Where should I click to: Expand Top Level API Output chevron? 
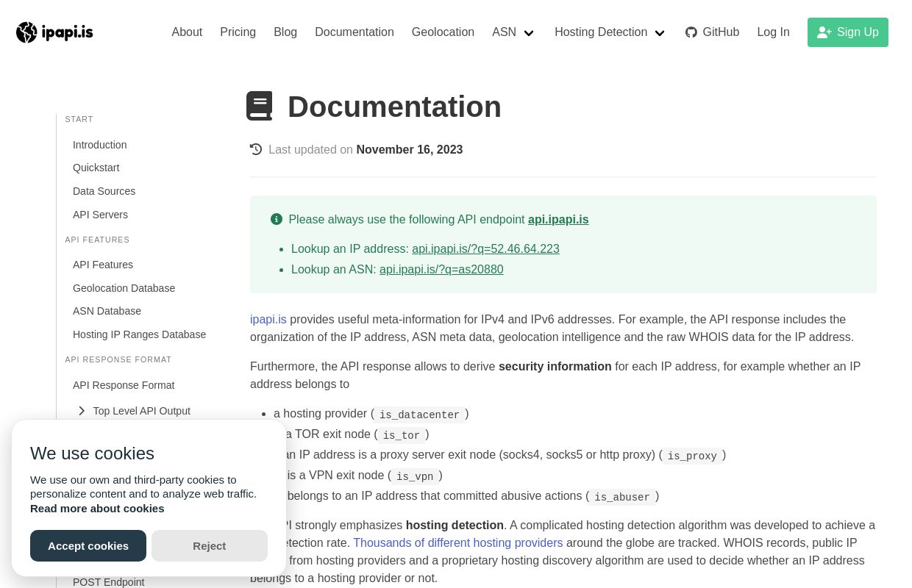point(82,411)
